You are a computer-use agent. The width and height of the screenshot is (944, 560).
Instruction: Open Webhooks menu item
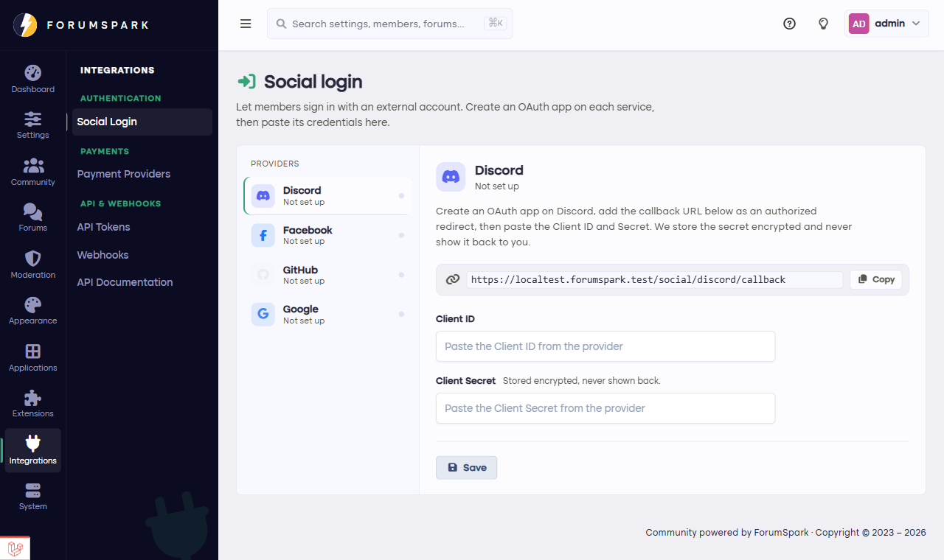point(142,255)
